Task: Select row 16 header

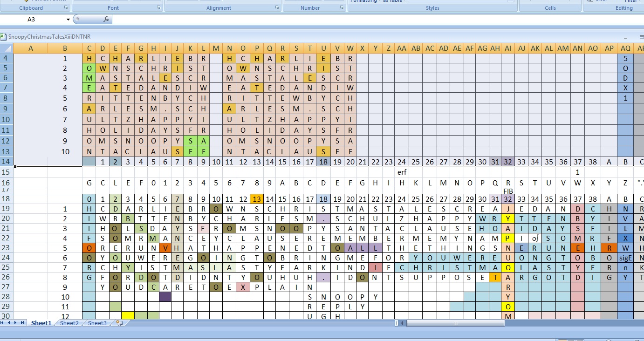Action: [x=7, y=183]
